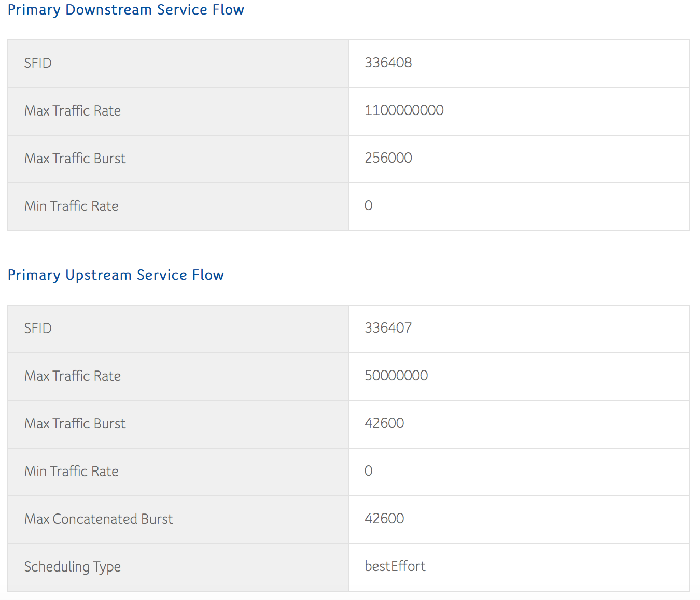Click the Primary Downstream Service Flow heading

click(x=125, y=10)
